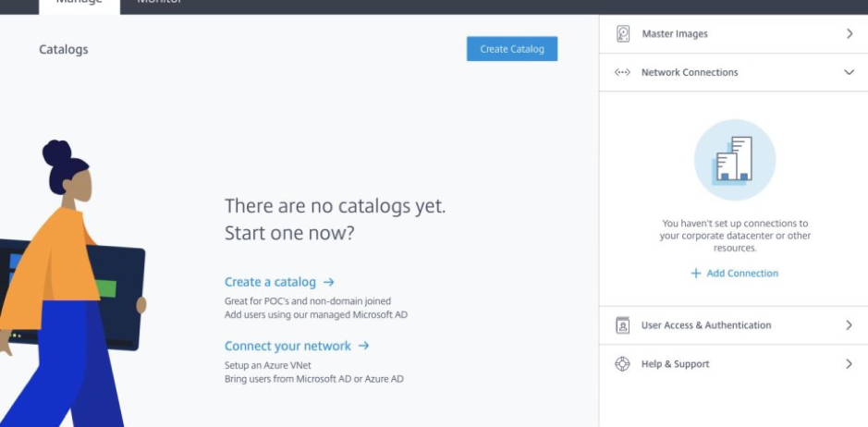Click the Create Catalog button
This screenshot has height=427, width=868.
coord(512,49)
